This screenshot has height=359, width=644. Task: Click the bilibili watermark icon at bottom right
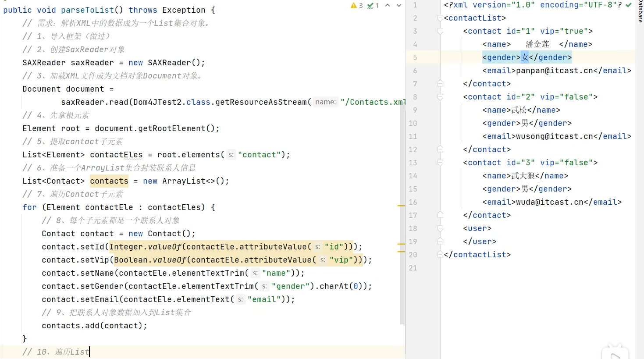[615, 352]
